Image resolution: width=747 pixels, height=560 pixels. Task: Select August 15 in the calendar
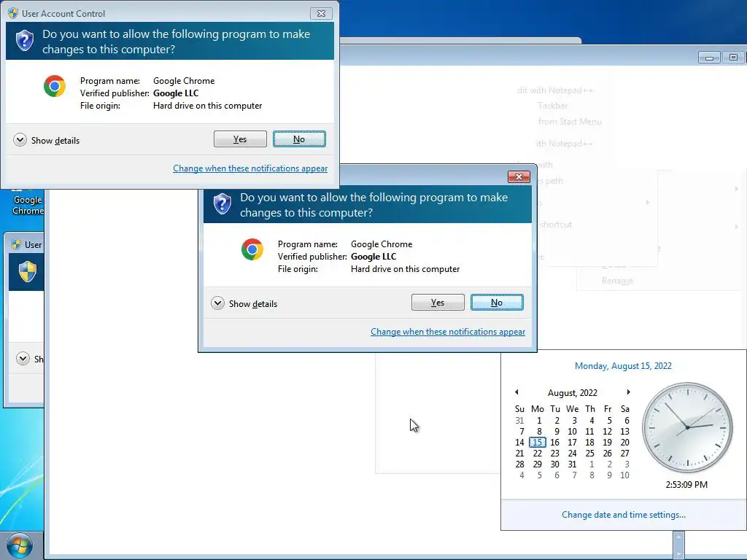coord(538,443)
